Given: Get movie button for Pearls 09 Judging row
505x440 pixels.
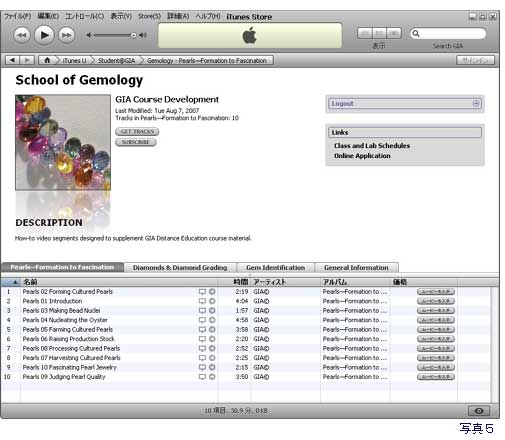Looking at the screenshot, I should tap(436, 377).
